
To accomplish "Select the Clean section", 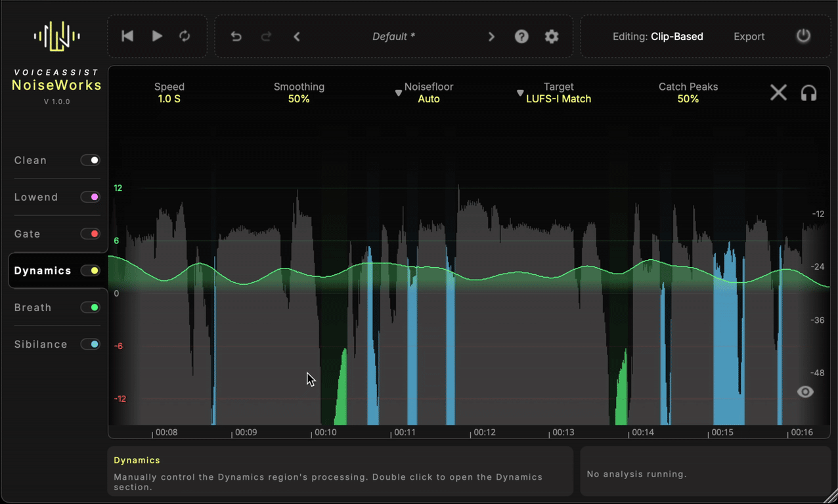I will [30, 160].
